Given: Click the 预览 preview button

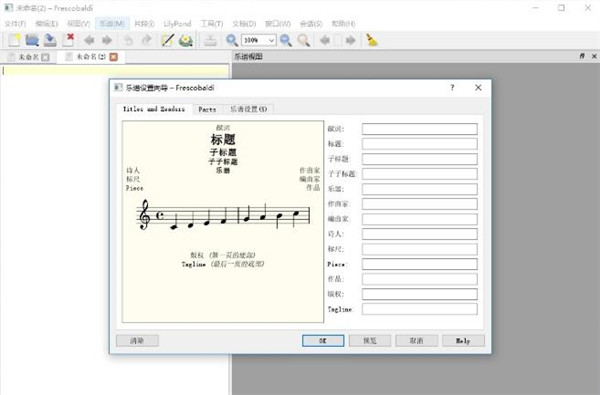Looking at the screenshot, I should point(370,341).
